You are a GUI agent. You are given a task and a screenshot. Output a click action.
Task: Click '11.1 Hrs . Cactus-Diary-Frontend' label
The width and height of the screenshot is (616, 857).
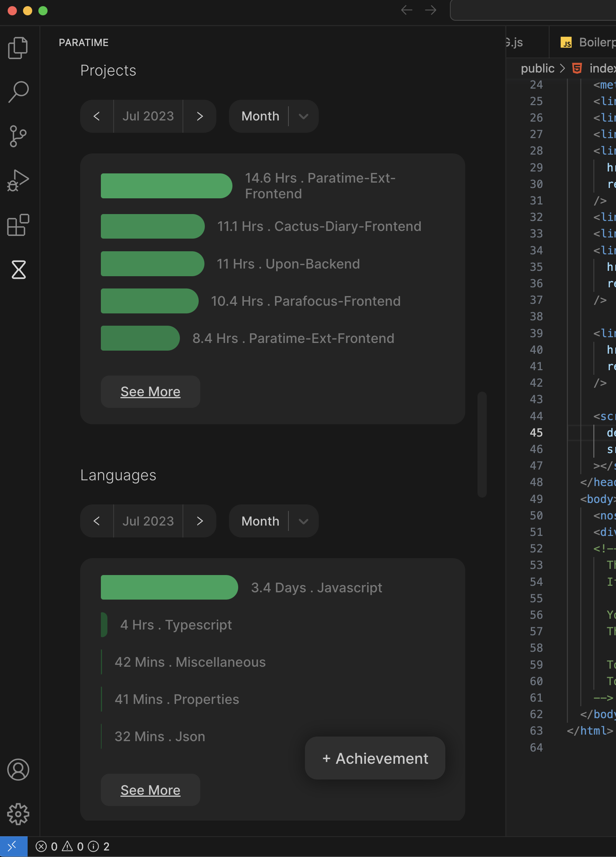(x=320, y=226)
